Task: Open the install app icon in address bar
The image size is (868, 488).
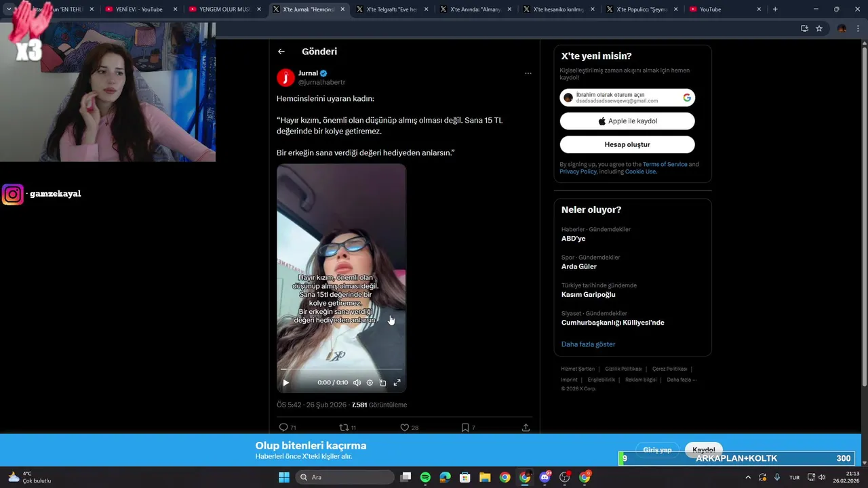Action: 804,28
